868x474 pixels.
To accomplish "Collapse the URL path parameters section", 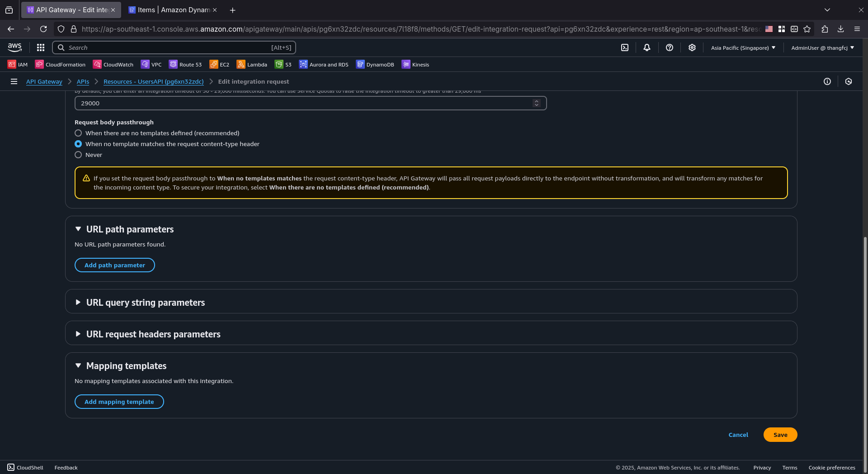I will [x=78, y=229].
